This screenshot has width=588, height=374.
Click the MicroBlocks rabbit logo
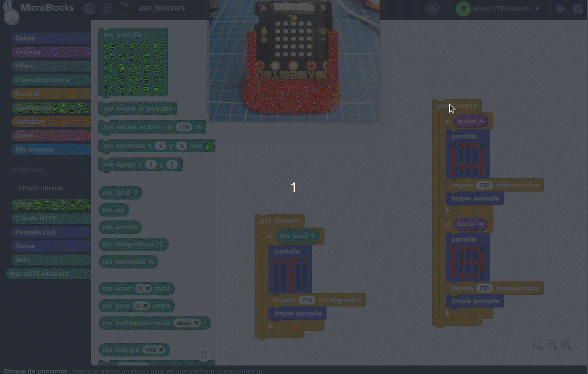pyautogui.click(x=11, y=12)
